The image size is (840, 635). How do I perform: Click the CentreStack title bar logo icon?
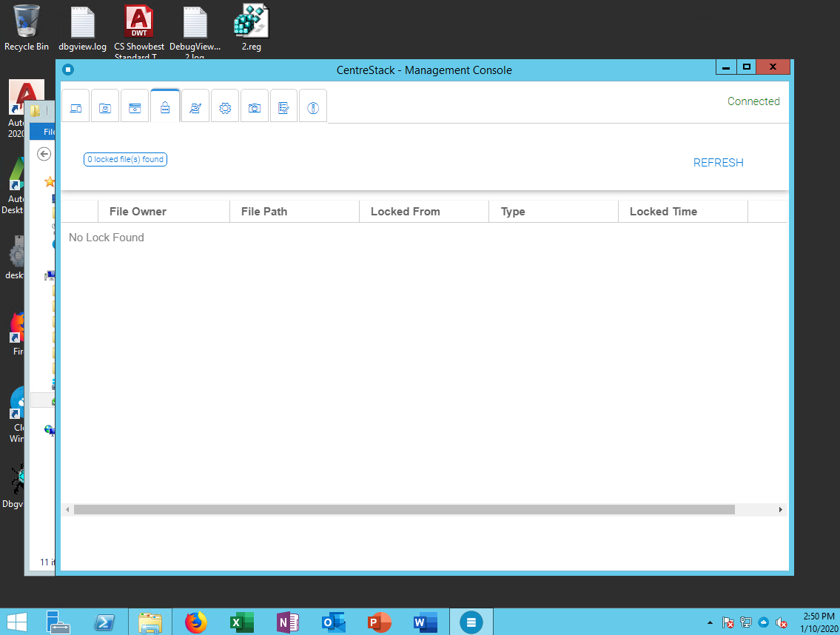click(x=68, y=70)
